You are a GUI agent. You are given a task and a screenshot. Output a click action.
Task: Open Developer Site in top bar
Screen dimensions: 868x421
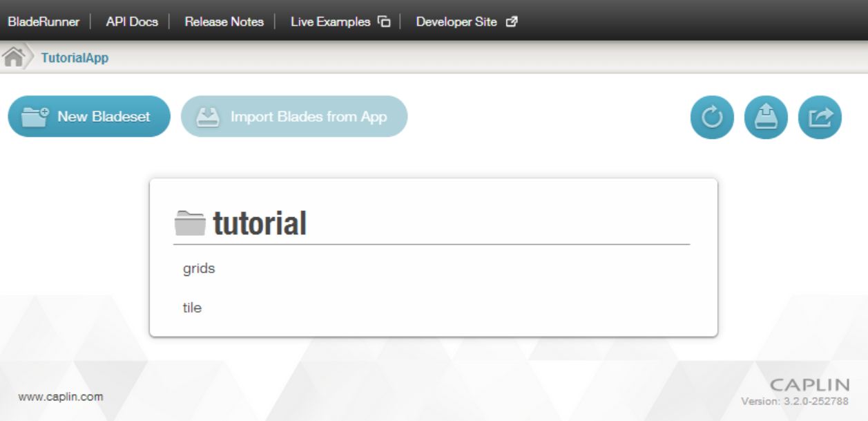tap(456, 21)
